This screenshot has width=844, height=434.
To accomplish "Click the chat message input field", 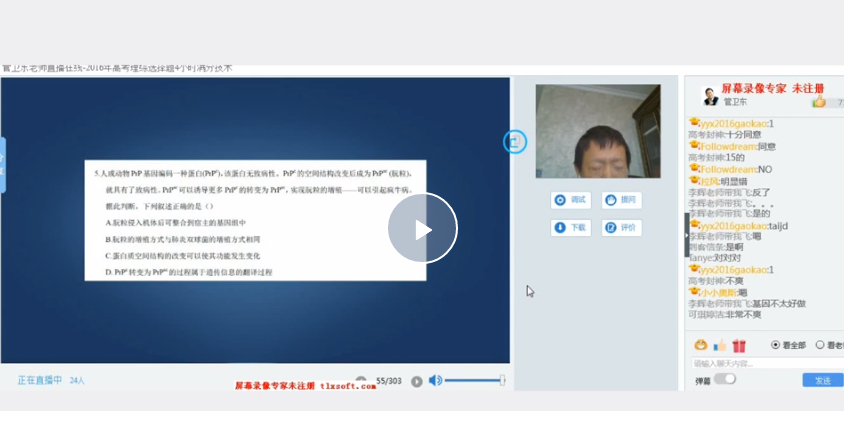I will point(768,363).
